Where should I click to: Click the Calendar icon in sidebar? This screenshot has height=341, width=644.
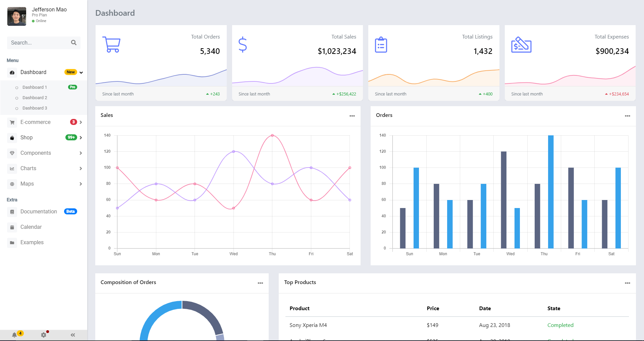click(x=12, y=227)
